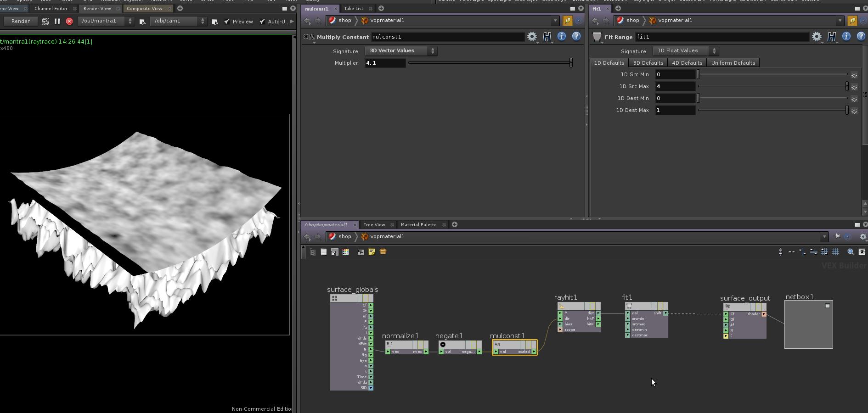This screenshot has height=413, width=868.
Task: Stop the render with red X
Action: [x=69, y=21]
